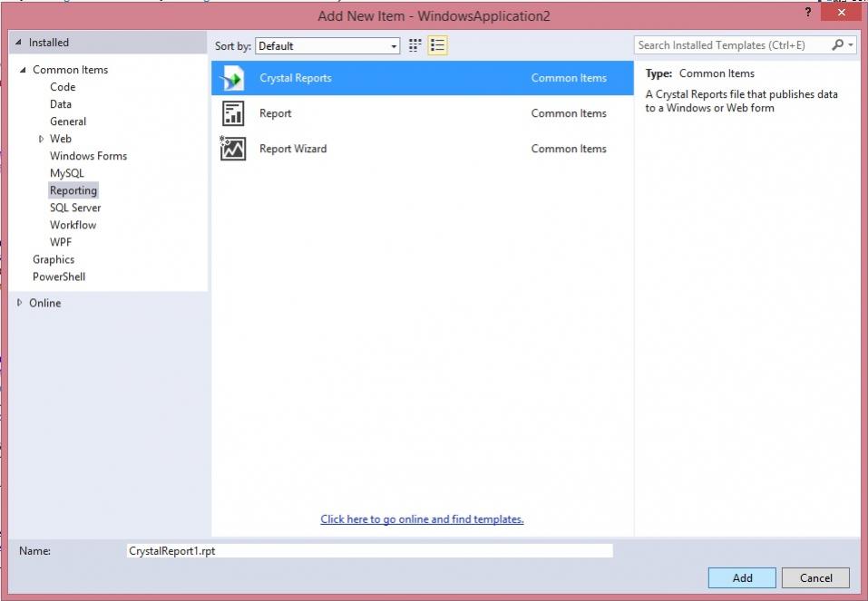The image size is (868, 601).
Task: Select Code category
Action: click(x=63, y=87)
